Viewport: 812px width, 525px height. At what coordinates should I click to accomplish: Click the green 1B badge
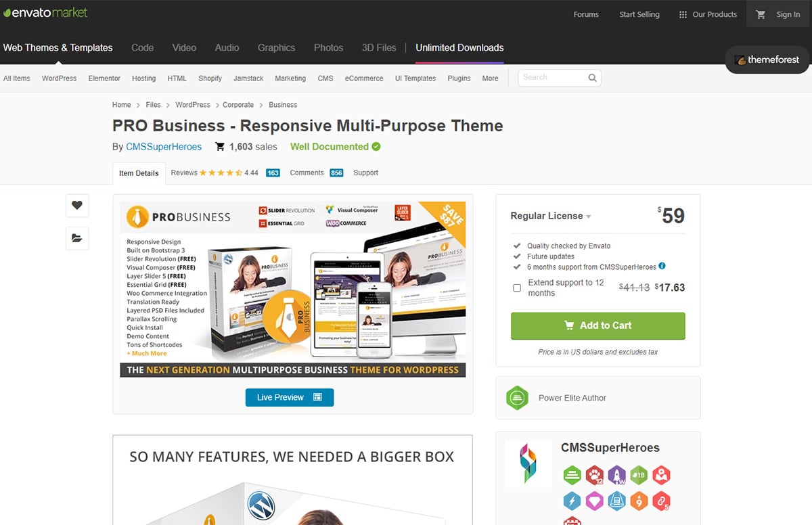click(x=639, y=475)
